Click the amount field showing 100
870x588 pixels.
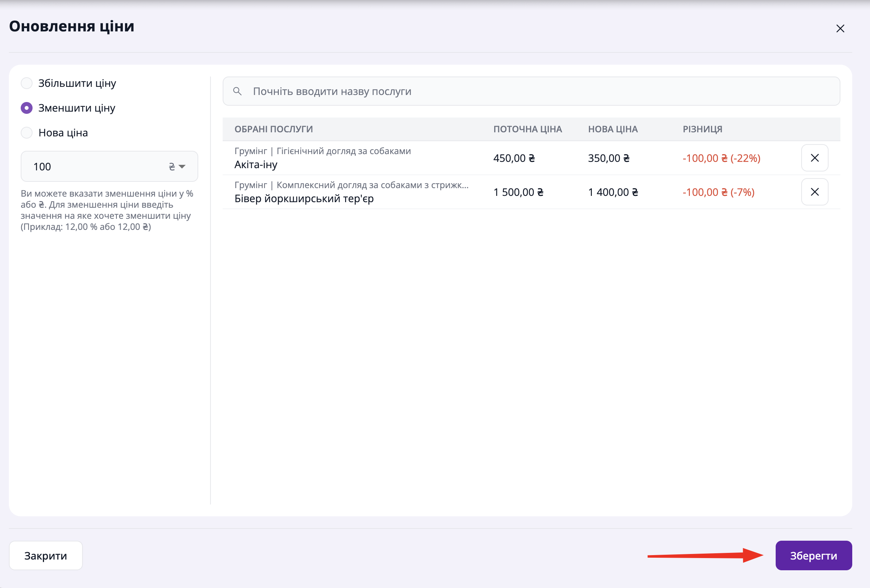pyautogui.click(x=94, y=167)
